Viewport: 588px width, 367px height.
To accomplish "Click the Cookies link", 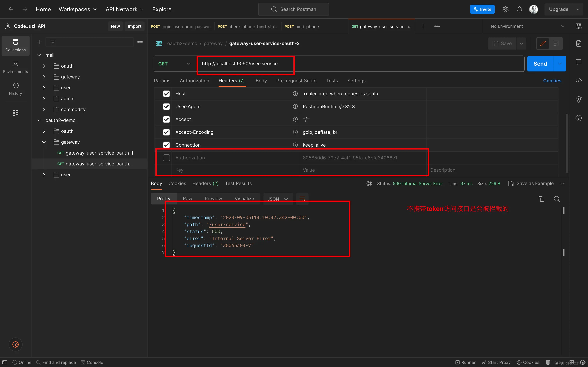I will click(552, 81).
